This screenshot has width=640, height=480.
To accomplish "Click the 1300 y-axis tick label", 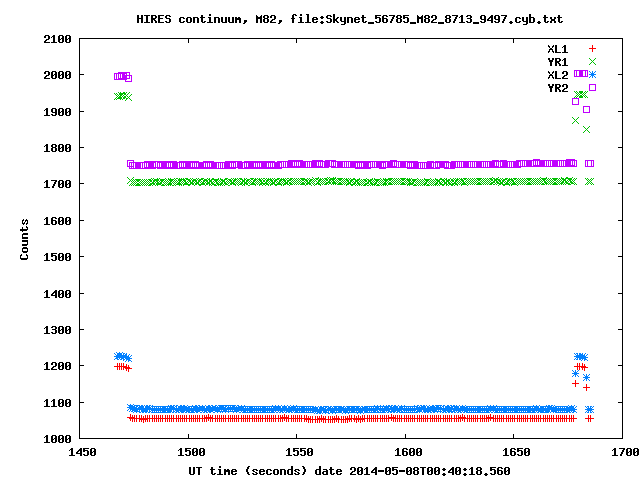I will click(x=57, y=330).
